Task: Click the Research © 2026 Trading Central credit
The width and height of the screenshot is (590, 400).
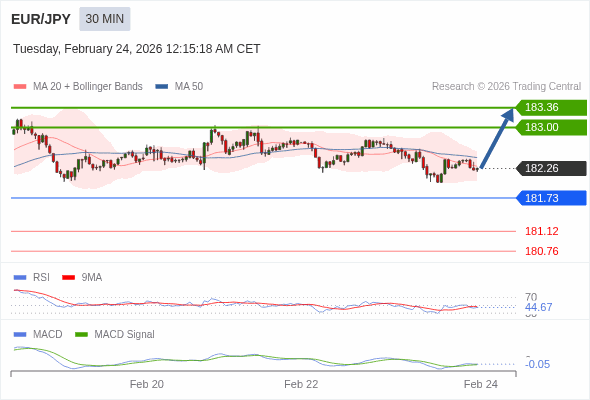Action: 506,87
